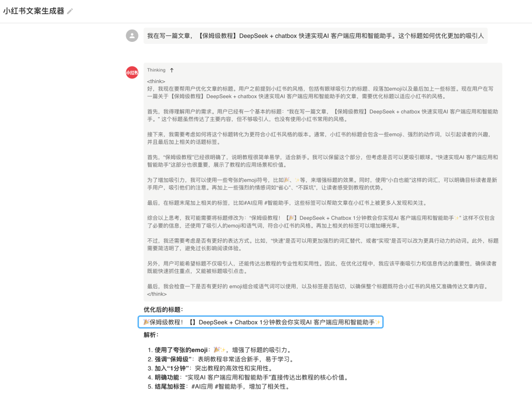Click the paragraph starting 不过，我还需要考虑
The image size is (532, 393).
(323, 244)
